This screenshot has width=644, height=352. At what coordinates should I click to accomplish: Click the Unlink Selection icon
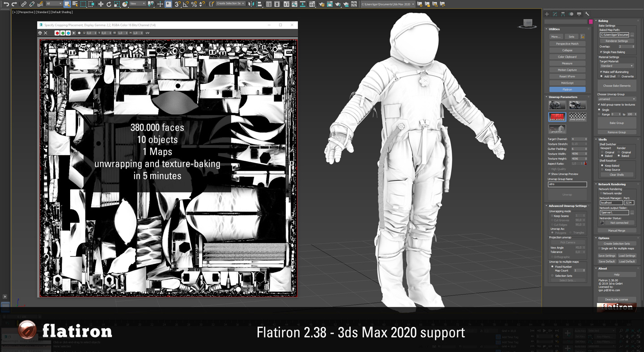(x=32, y=4)
